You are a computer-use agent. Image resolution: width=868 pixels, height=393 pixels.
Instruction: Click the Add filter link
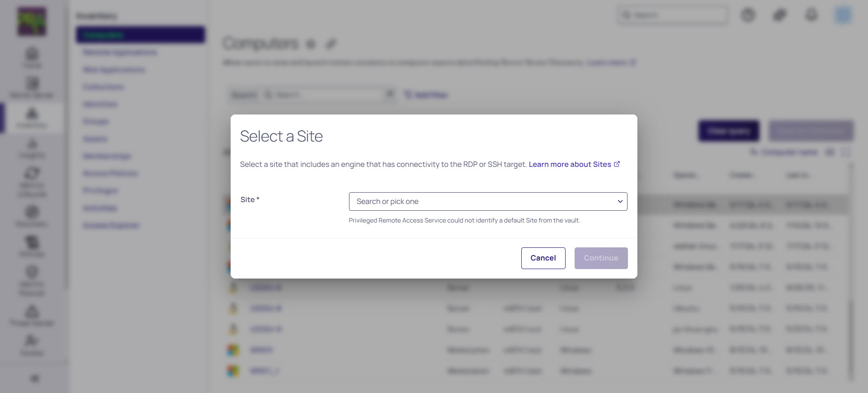(x=426, y=95)
